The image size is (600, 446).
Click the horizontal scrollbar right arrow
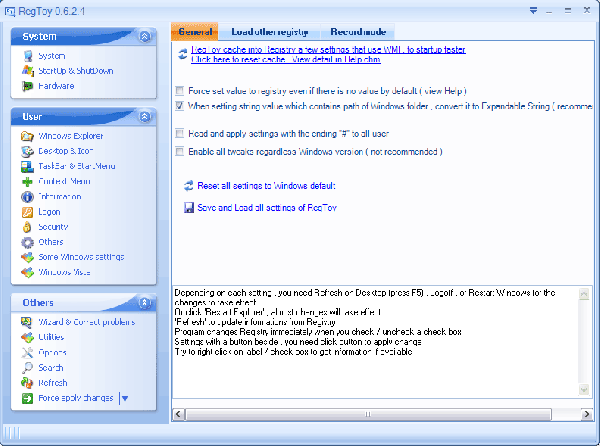587,414
